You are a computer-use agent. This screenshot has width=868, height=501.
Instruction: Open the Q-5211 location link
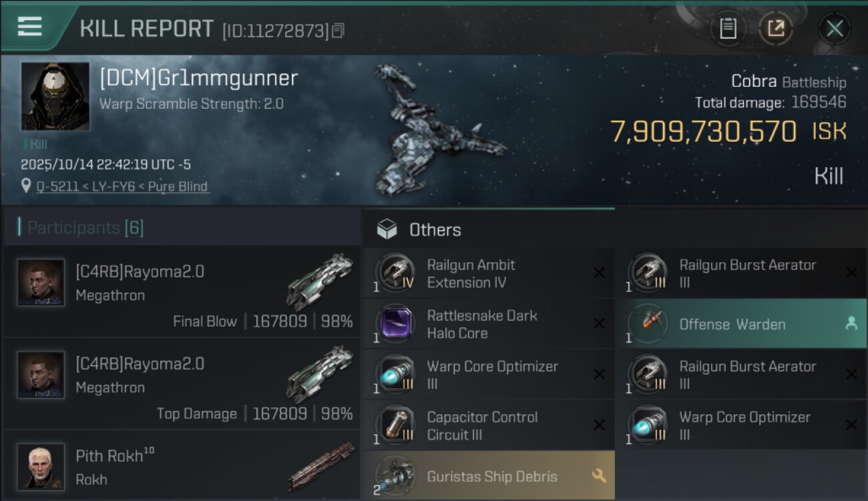(122, 186)
